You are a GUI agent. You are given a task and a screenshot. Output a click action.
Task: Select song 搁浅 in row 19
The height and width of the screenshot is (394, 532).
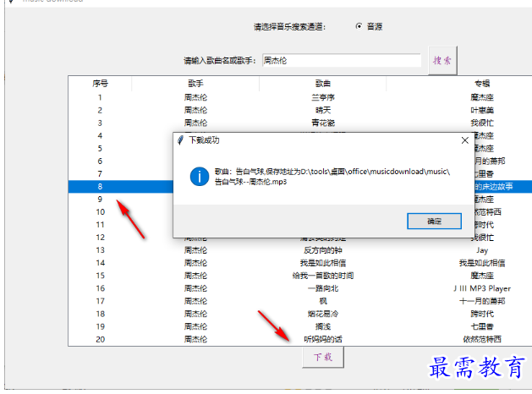322,326
